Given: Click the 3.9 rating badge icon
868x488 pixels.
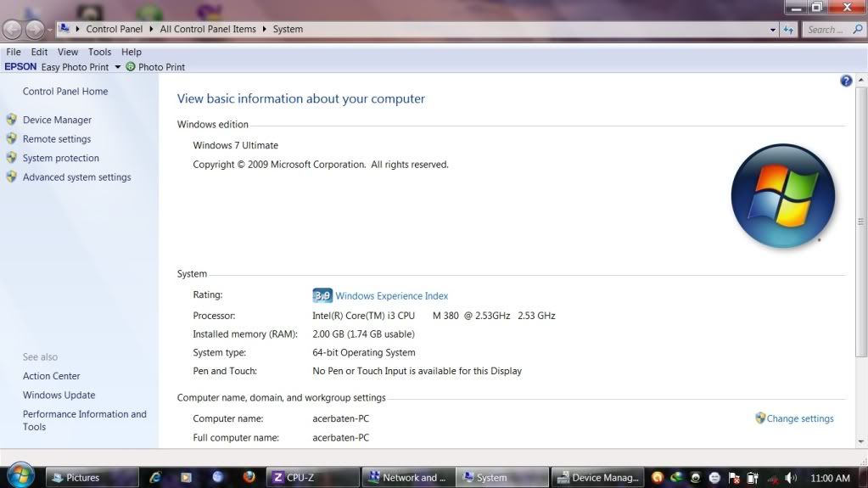Looking at the screenshot, I should 322,295.
